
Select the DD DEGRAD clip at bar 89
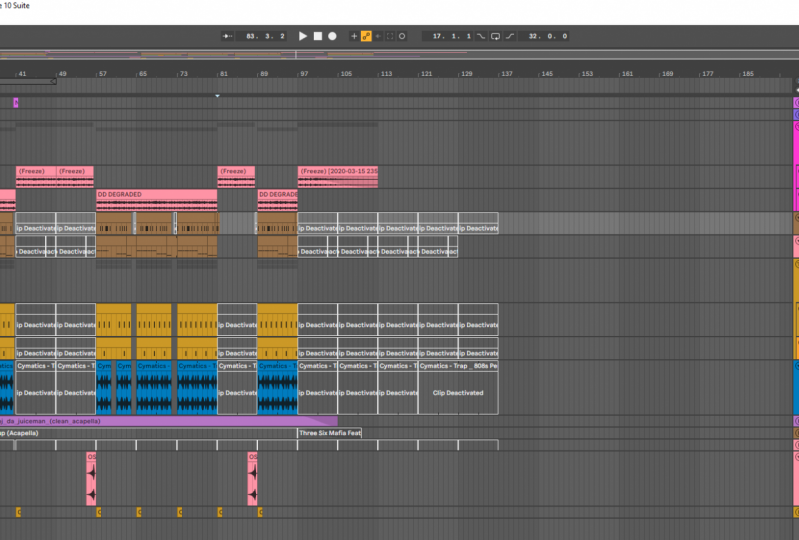click(277, 200)
